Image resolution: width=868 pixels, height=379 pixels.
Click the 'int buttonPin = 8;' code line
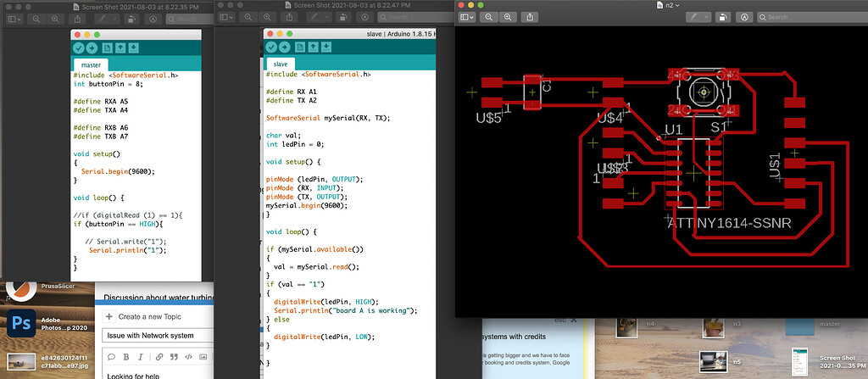(x=108, y=84)
